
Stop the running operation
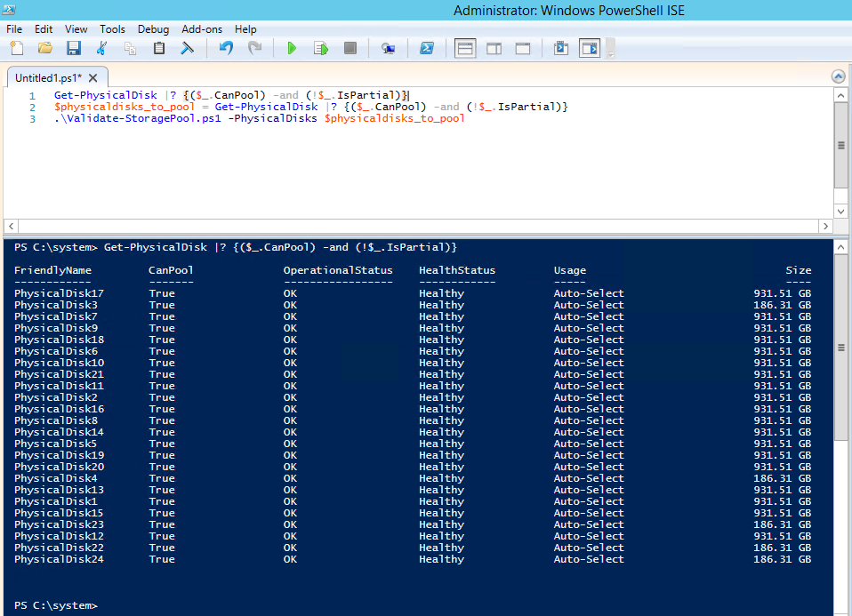point(350,48)
